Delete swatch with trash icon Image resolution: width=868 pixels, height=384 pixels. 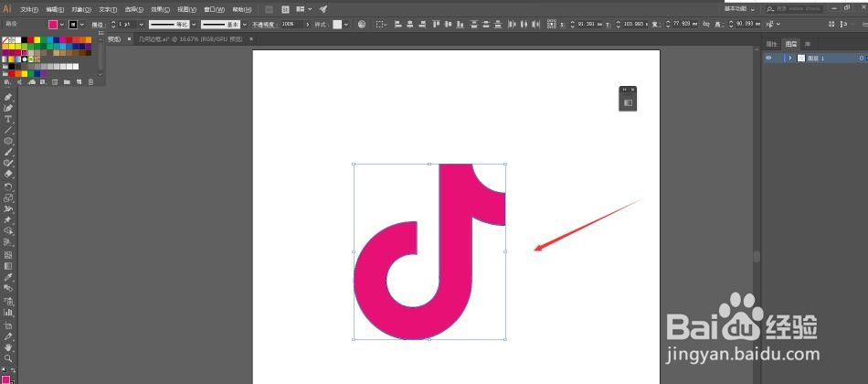click(x=90, y=82)
